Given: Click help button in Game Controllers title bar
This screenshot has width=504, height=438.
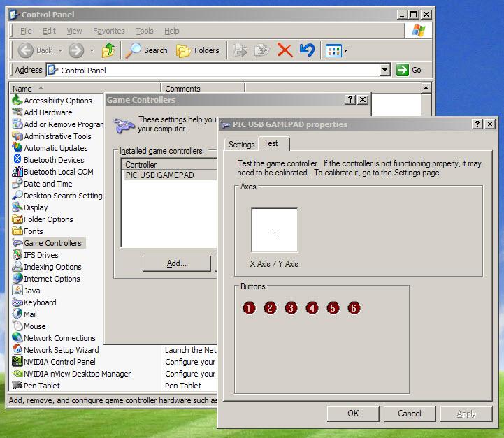Looking at the screenshot, I should (350, 99).
